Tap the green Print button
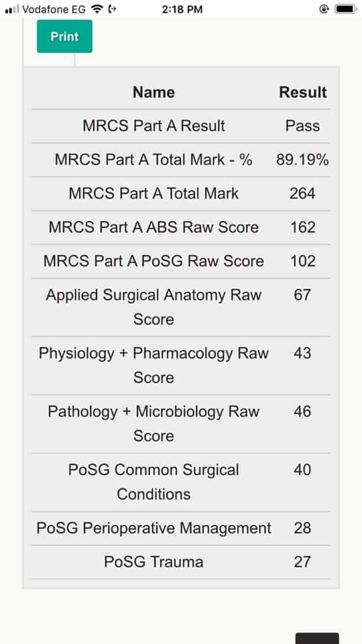The image size is (362, 644). pyautogui.click(x=64, y=36)
